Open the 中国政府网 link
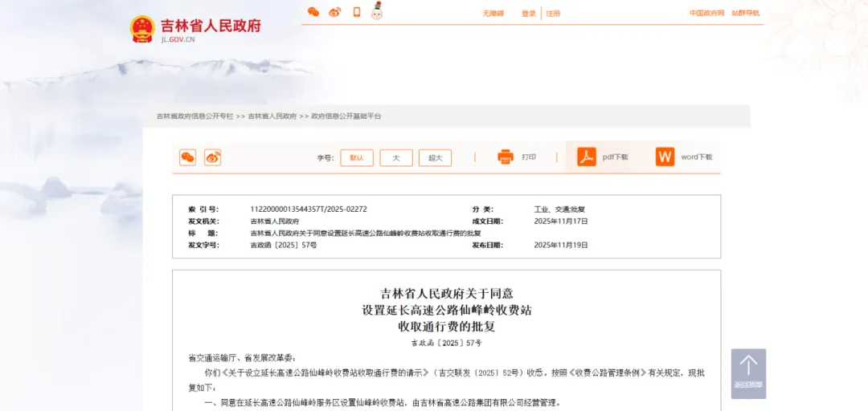The width and height of the screenshot is (868, 411). coord(706,13)
